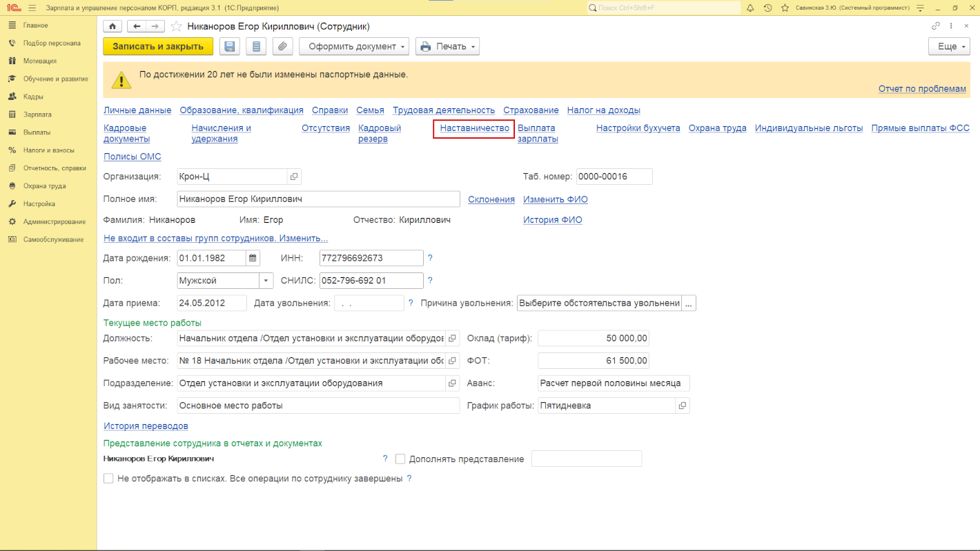
Task: Check 'Не отображать в списках' checkbox
Action: tap(108, 478)
